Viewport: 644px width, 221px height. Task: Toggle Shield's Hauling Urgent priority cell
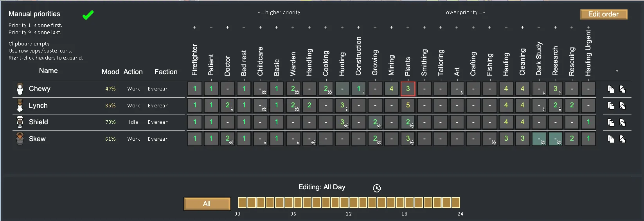588,122
